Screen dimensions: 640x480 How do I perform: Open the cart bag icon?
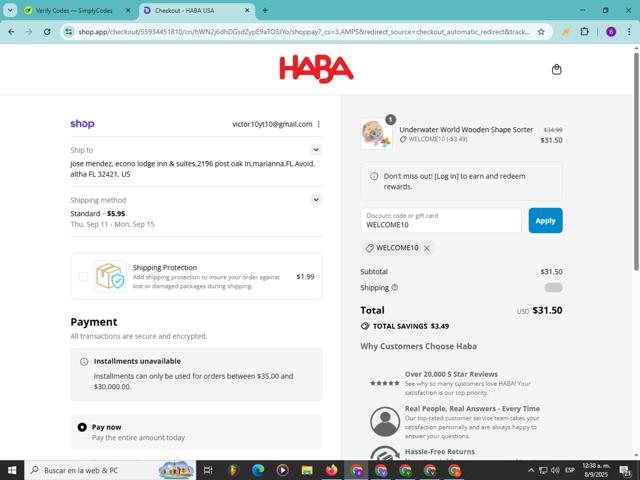[x=556, y=69]
